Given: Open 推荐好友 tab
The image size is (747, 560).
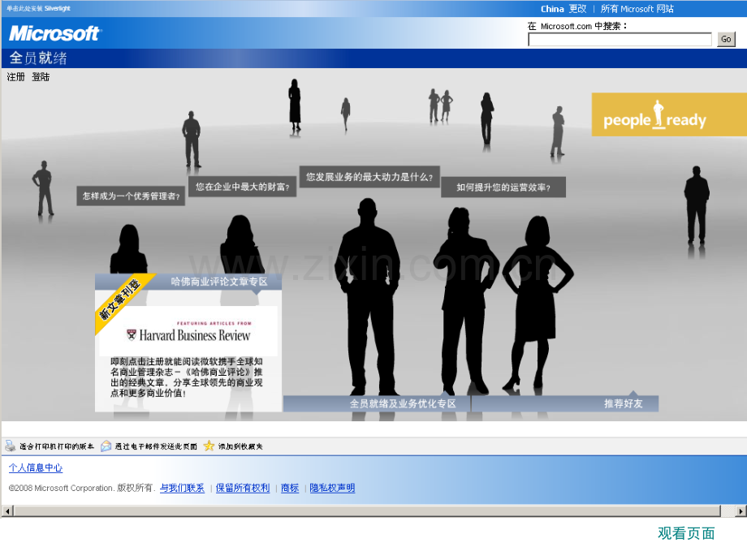Looking at the screenshot, I should click(565, 404).
